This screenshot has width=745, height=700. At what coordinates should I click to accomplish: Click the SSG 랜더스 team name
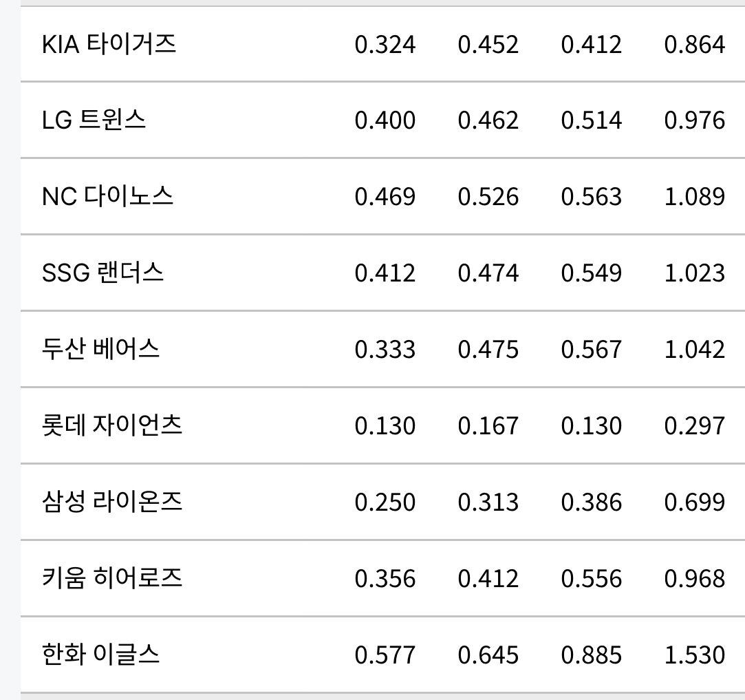pos(102,273)
